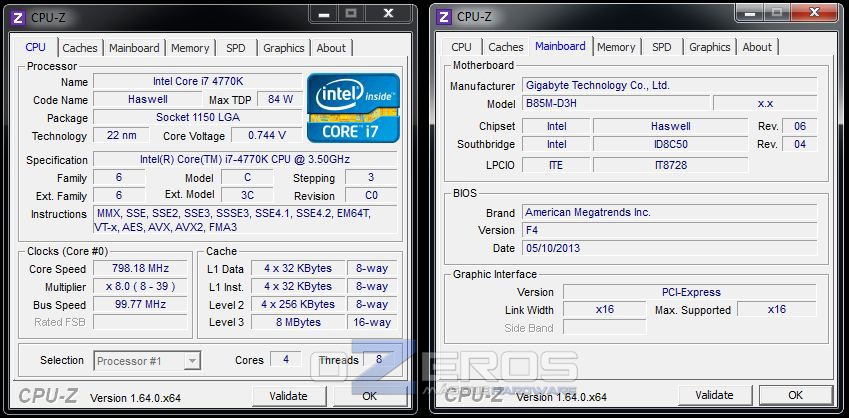Open SPD tab in left CPU-Z window
Image resolution: width=849 pixels, height=418 pixels.
tap(236, 48)
